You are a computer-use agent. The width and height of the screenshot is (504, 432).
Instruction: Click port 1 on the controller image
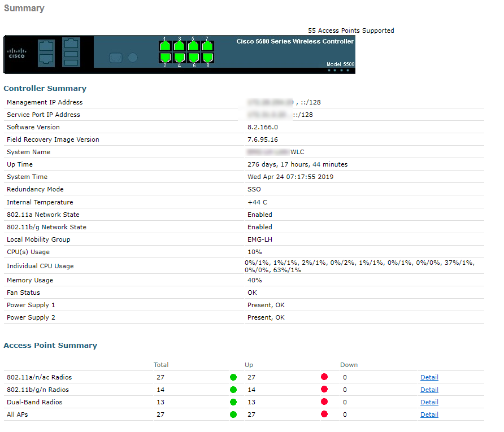tap(165, 46)
